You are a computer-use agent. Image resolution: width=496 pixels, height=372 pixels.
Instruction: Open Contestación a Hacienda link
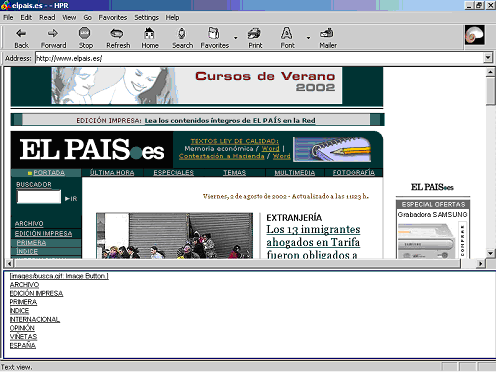[221, 156]
